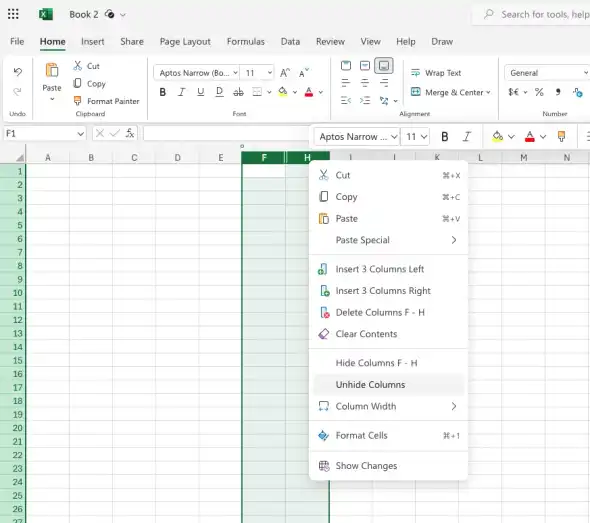Open the app launcher grid icon
This screenshot has width=590, height=523.
[x=13, y=14]
